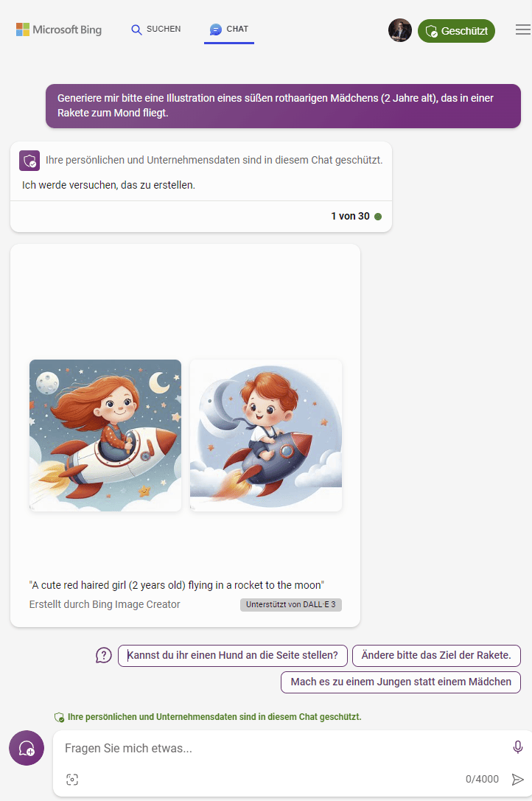Choose suggestion about adding a Hund
The height and width of the screenshot is (801, 532).
click(232, 655)
